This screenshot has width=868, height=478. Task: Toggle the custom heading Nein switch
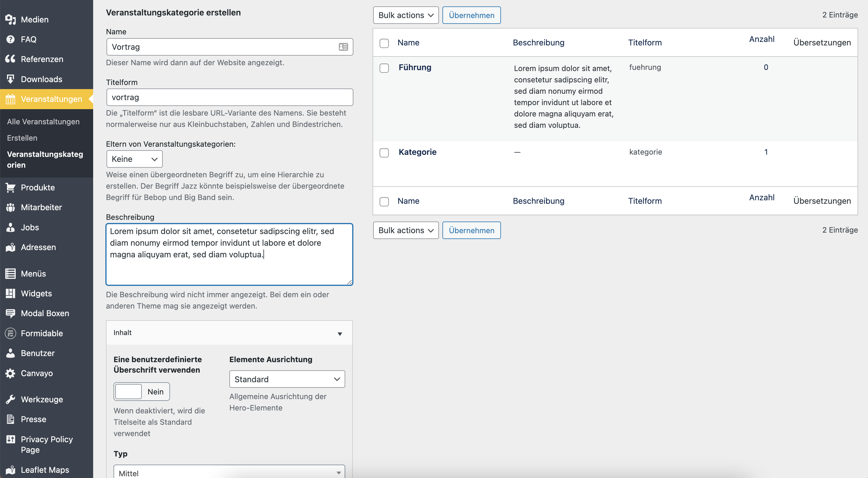141,391
